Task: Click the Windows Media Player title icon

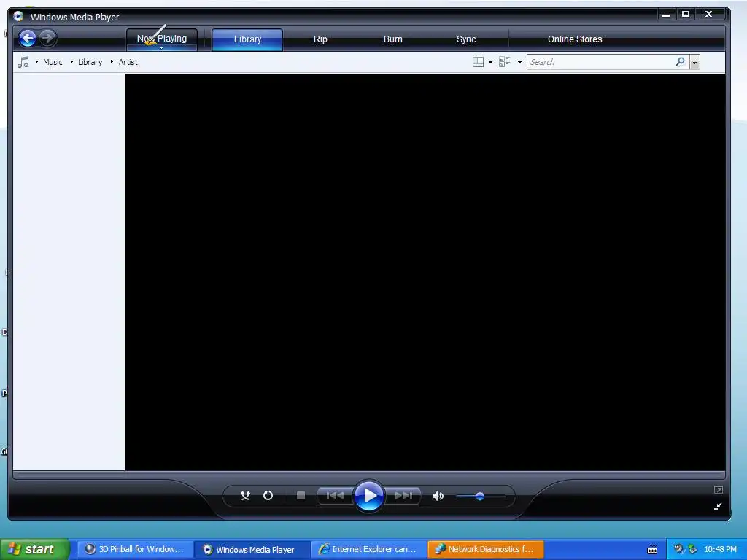Action: click(x=18, y=16)
